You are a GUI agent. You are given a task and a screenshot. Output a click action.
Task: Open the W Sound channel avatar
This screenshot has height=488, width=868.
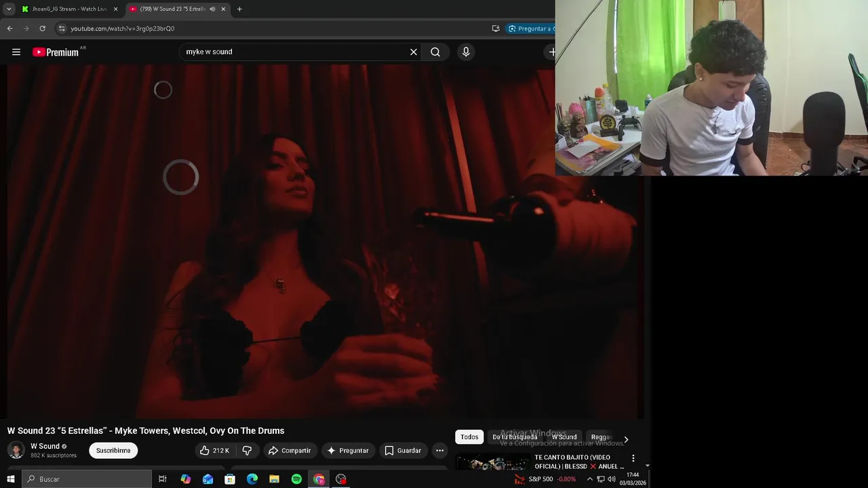tap(16, 450)
